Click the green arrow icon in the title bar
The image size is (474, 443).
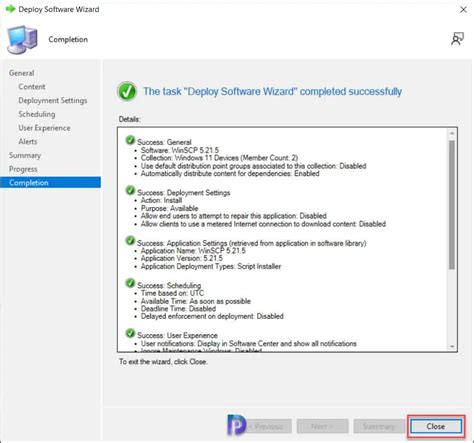(11, 9)
